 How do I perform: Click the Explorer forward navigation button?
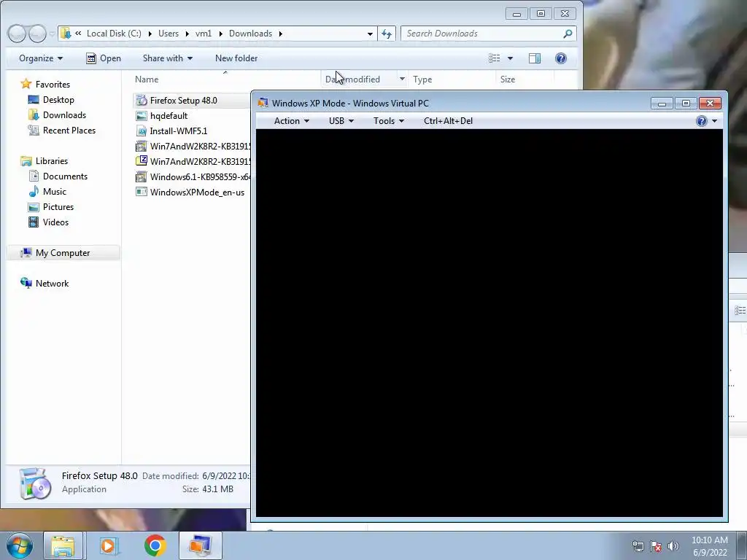(x=38, y=34)
